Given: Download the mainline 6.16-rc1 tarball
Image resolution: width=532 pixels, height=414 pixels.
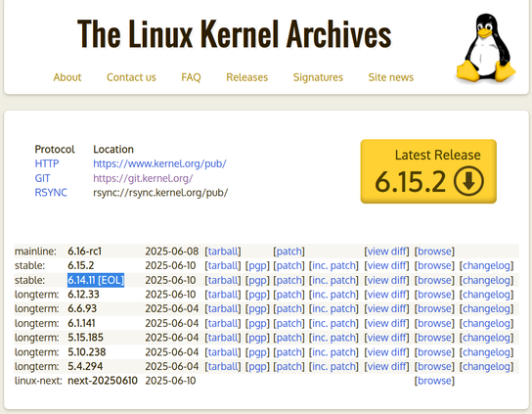Looking at the screenshot, I should click(x=223, y=252).
